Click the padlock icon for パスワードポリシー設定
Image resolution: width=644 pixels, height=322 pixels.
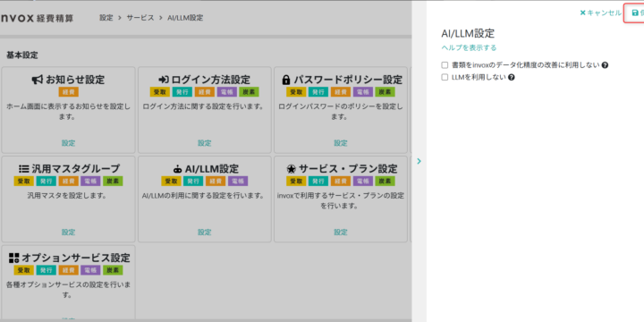click(x=286, y=80)
